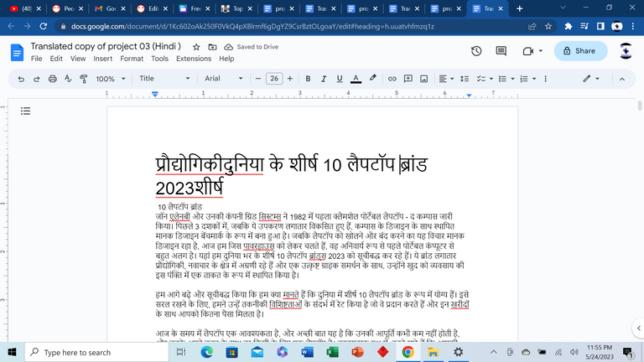Screen dimensions: 644x362
Task: Toggle Italic formatting
Action: [x=324, y=79]
